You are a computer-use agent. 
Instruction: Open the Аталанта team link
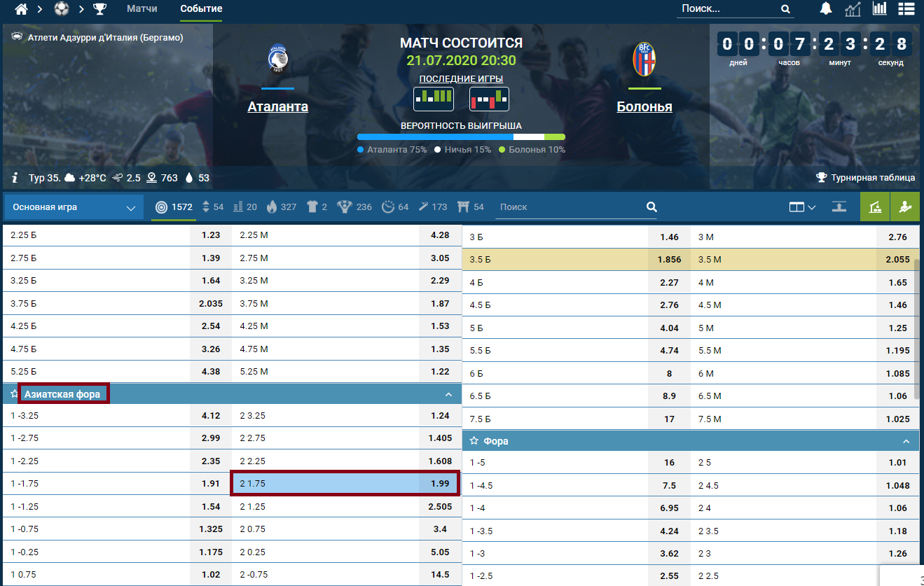[277, 107]
